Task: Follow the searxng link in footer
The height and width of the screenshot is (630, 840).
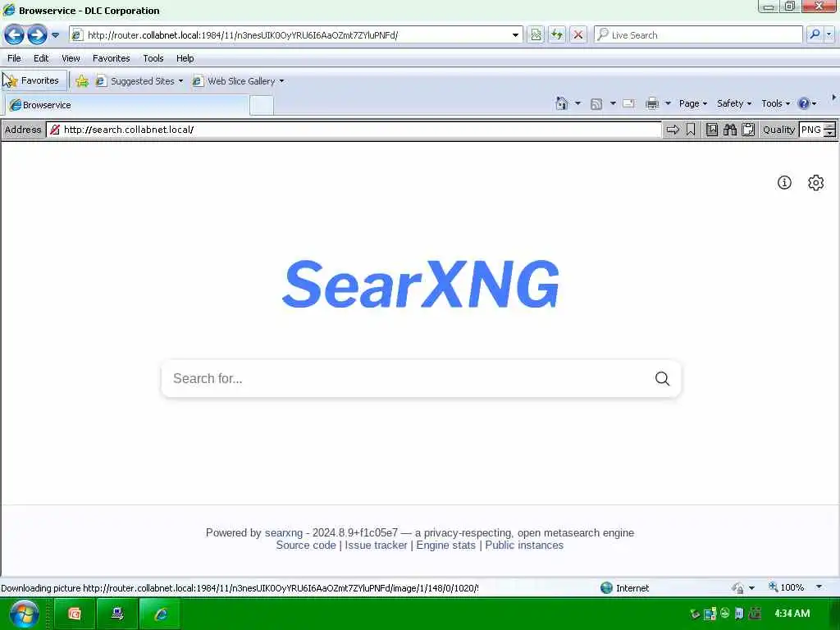Action: click(x=283, y=532)
